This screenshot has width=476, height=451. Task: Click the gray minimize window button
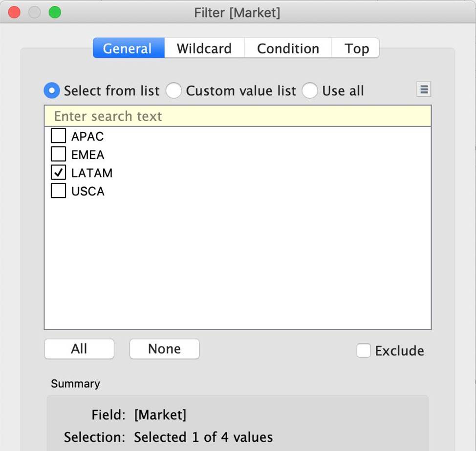click(34, 12)
